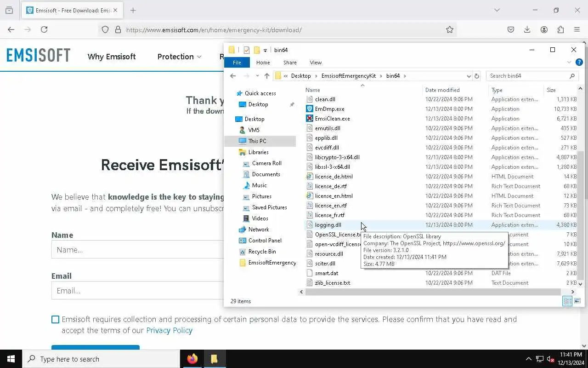Expand the chevron after bin64 in path
Viewport: 588px width, 368px height.
tap(405, 76)
